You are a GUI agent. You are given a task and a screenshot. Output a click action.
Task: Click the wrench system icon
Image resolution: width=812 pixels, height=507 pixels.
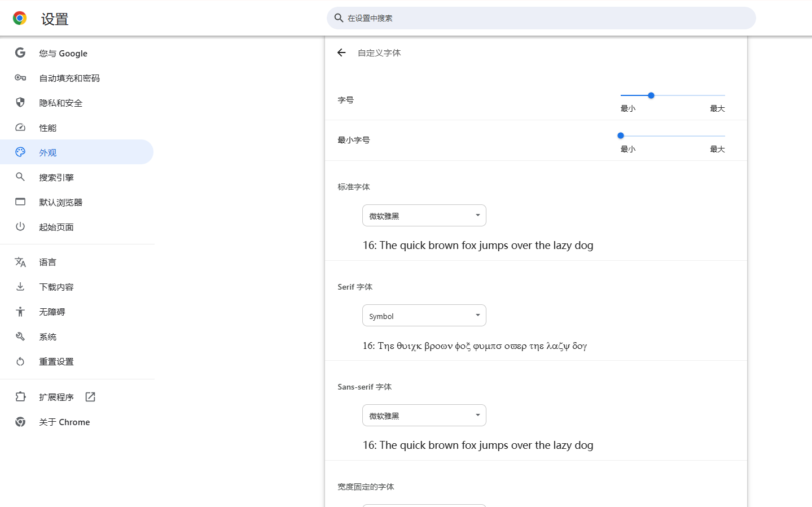pyautogui.click(x=20, y=336)
